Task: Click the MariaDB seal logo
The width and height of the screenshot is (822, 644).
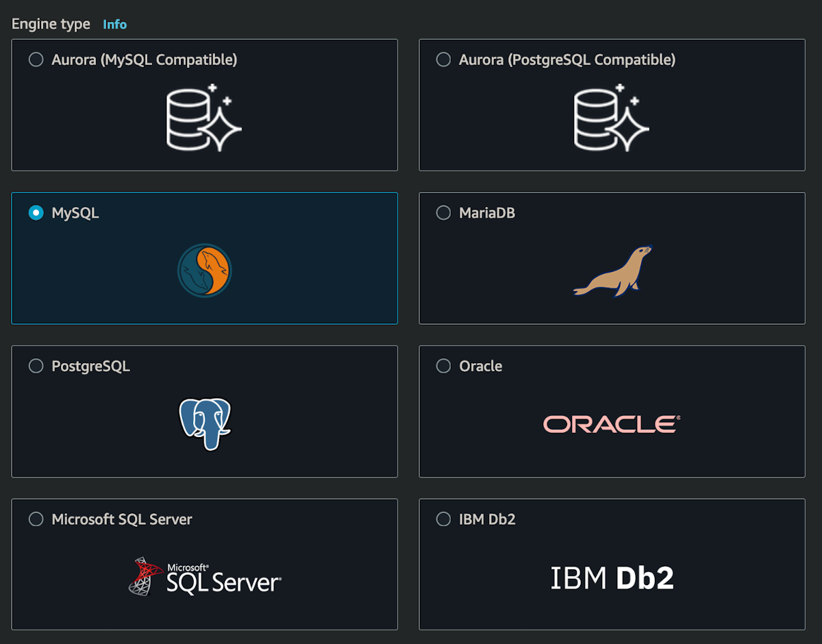Action: (612, 271)
